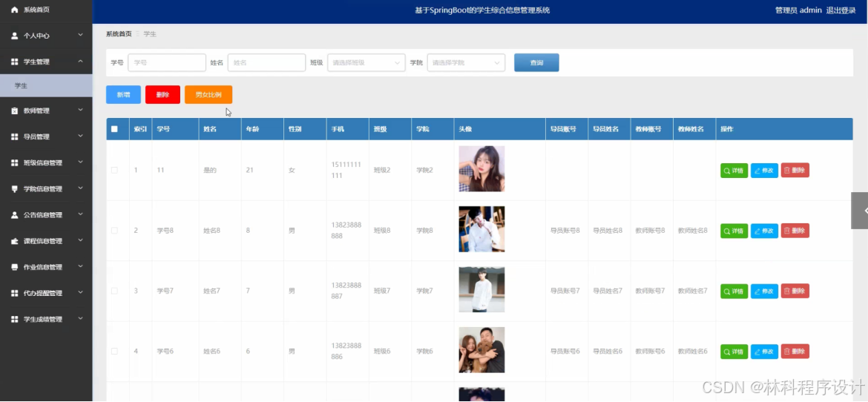The image size is (868, 402).
Task: Expand the 学院信息管理 menu chevron
Action: [x=80, y=188]
